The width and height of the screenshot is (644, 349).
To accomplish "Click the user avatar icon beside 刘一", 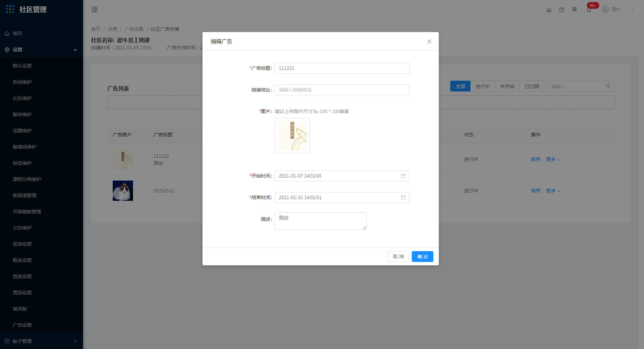I will 605,9.
